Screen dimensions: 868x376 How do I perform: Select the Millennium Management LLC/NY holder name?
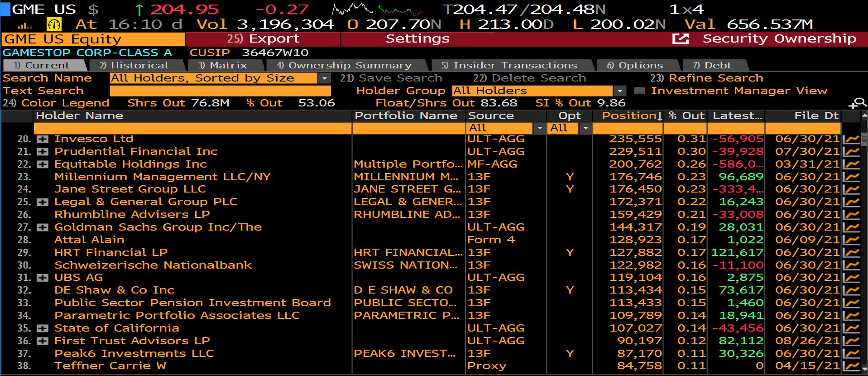163,177
